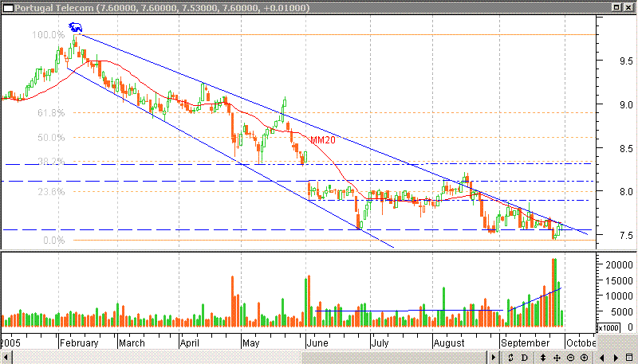Click the August month label
Viewport: 638px width, 364px height.
click(x=449, y=343)
